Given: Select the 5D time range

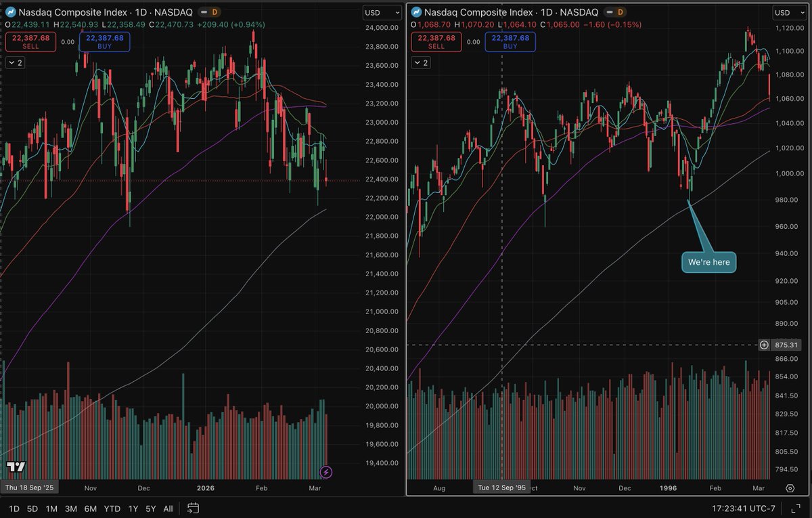Looking at the screenshot, I should 32,509.
